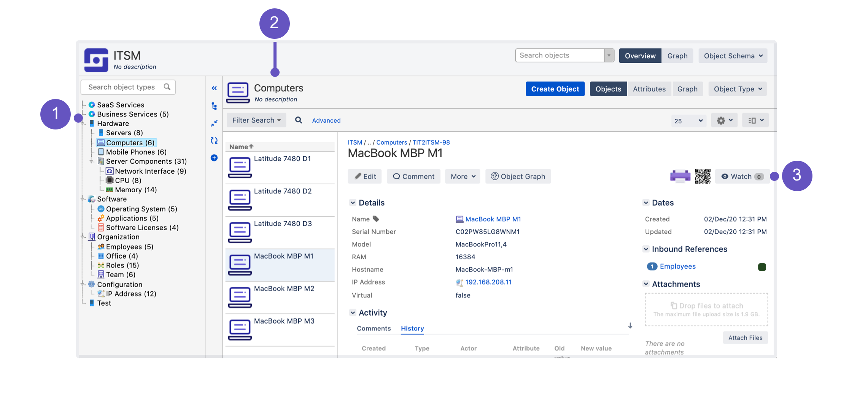868x409 pixels.
Task: Click the MacBook MBP M3 computer icon
Action: (240, 330)
